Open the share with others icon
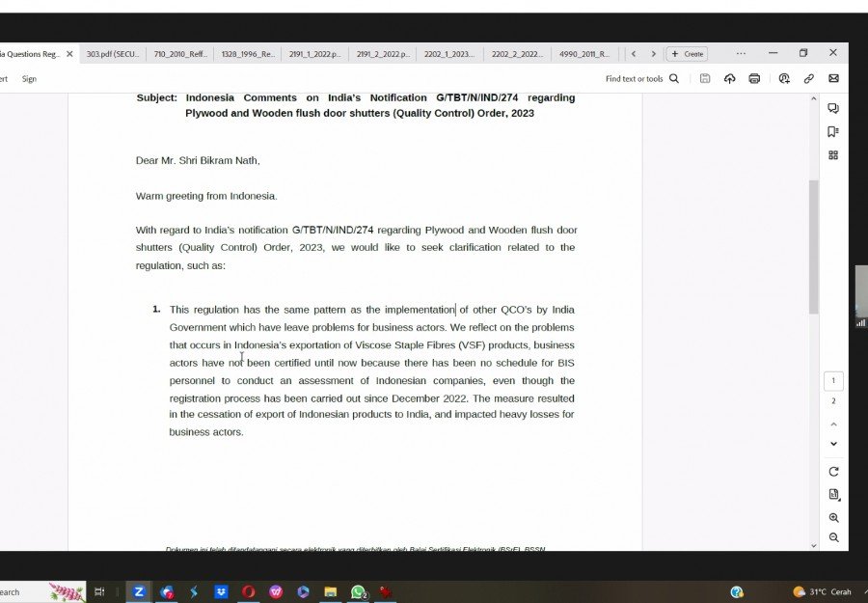 coord(784,78)
